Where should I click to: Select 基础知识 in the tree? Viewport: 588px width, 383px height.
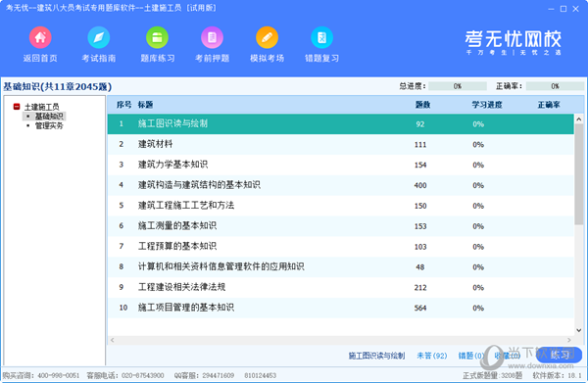tap(49, 117)
